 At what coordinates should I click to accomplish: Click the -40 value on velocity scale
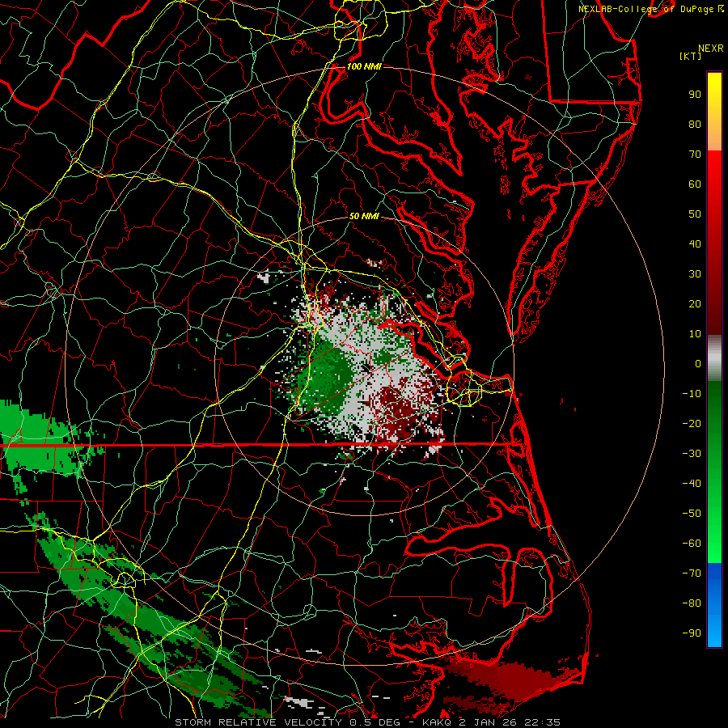[692, 484]
